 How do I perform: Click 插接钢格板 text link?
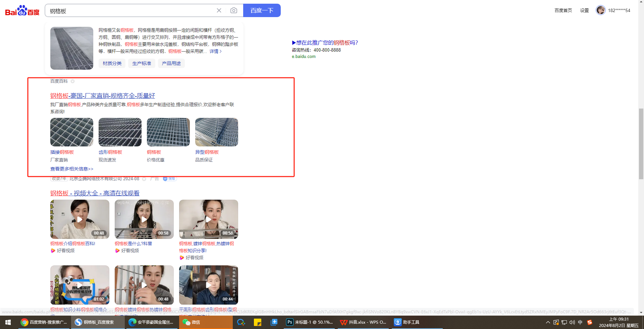(x=62, y=152)
